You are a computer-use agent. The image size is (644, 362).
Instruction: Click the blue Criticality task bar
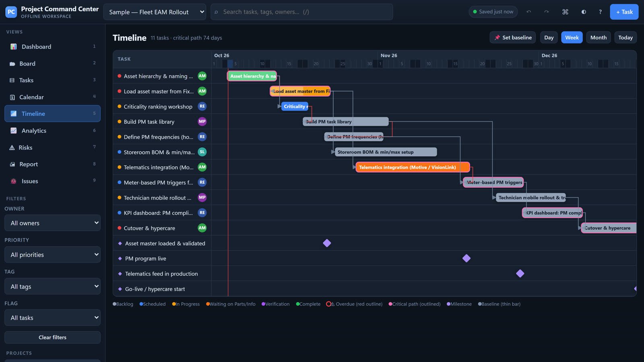(x=295, y=107)
